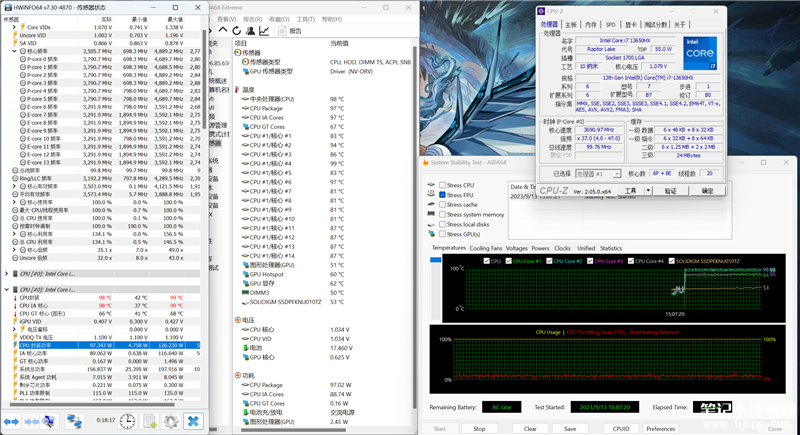
Task: Click Save button in stability test
Action: (x=570, y=428)
